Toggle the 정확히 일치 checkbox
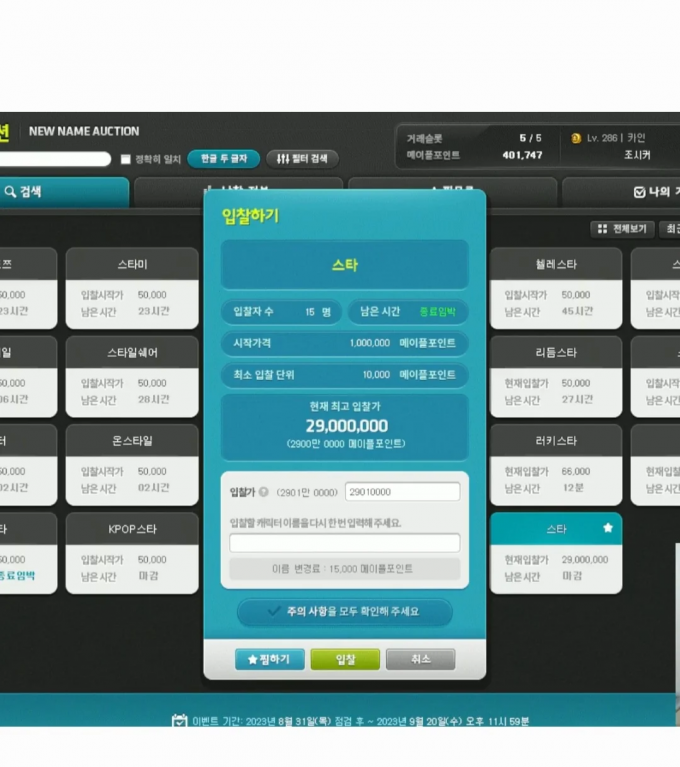 tap(126, 159)
